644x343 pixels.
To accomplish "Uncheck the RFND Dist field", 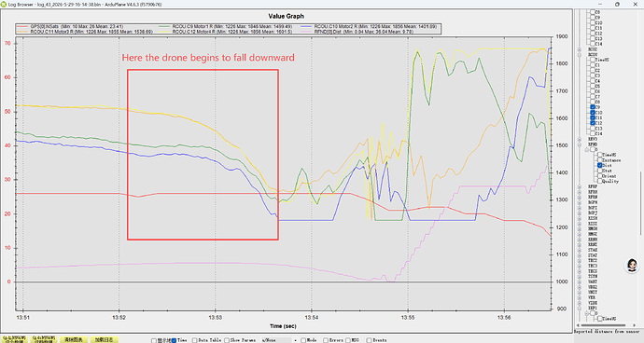I will (600, 165).
